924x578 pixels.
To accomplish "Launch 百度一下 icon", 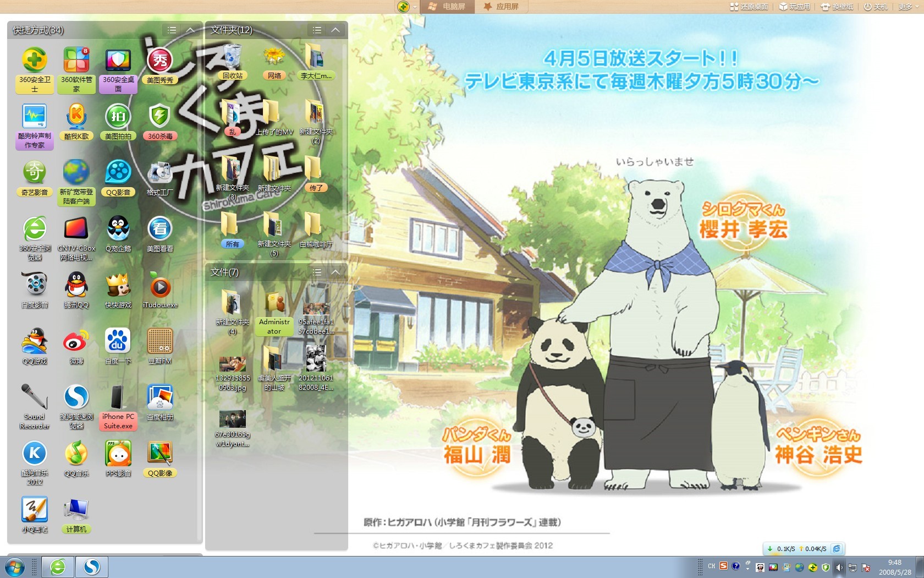I will tap(118, 346).
